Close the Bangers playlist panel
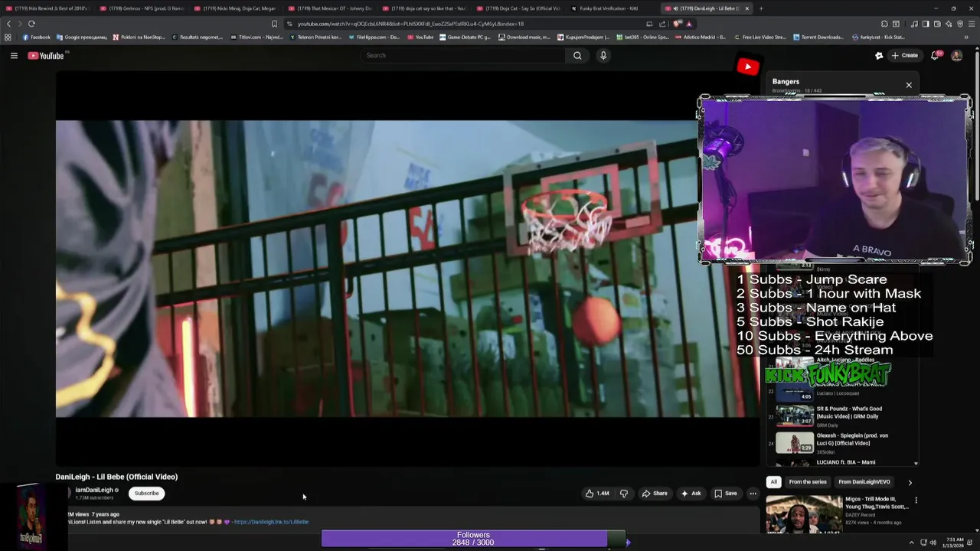Screen dimensions: 980x551 point(909,85)
